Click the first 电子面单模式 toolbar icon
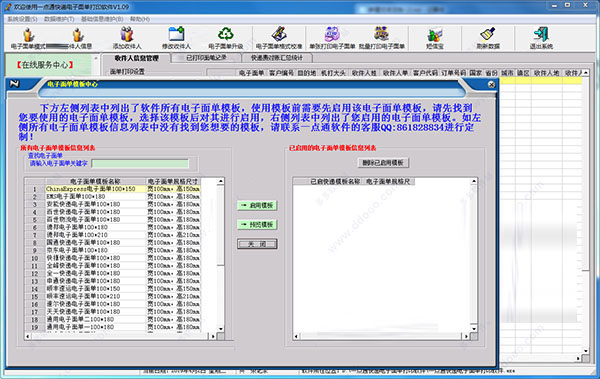This screenshot has height=379, width=600. pos(28,35)
